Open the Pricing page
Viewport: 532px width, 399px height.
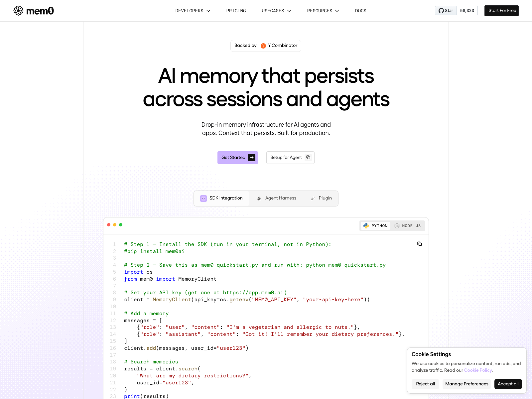point(236,11)
